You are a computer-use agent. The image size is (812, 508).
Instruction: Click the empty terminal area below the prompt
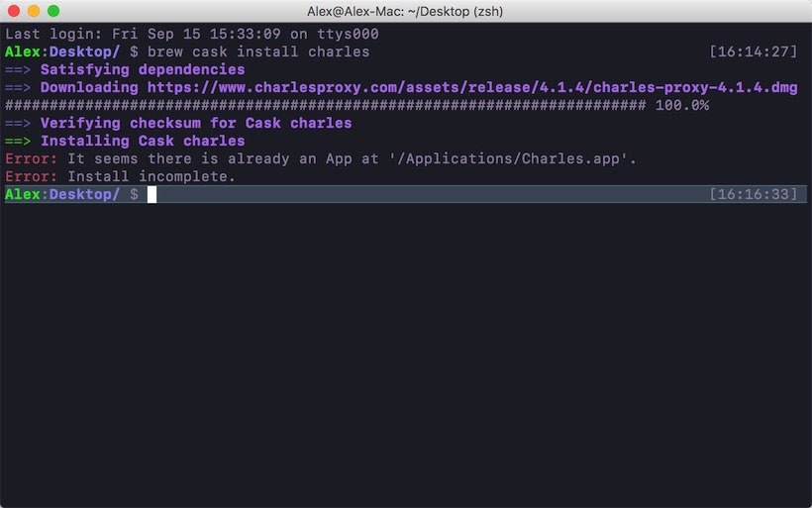click(406, 356)
